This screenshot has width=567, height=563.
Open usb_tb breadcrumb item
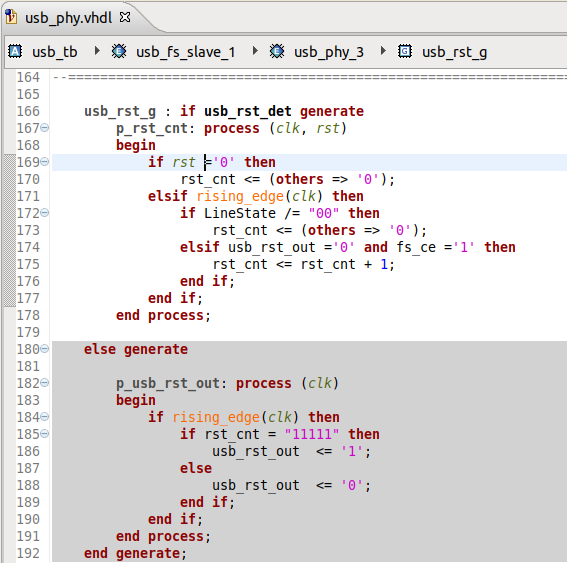pos(55,52)
